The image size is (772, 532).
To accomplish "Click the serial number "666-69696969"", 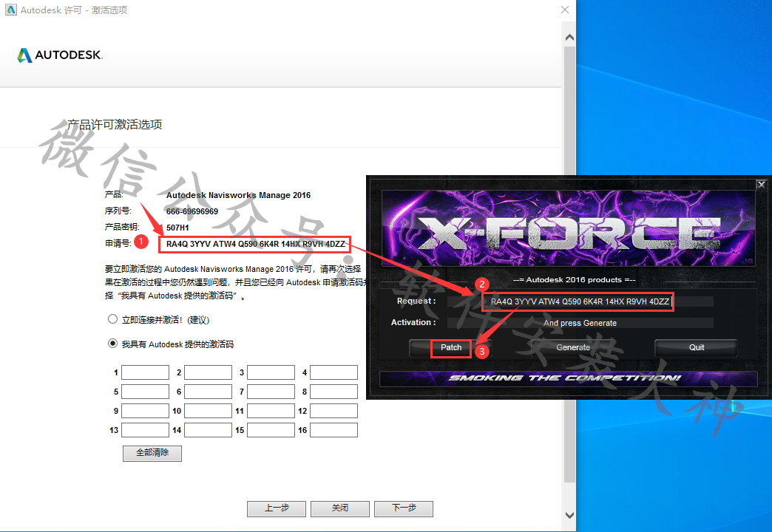I will click(192, 211).
